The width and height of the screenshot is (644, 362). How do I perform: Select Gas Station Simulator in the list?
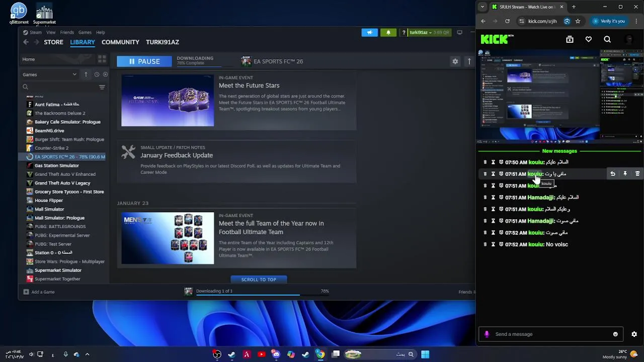click(x=57, y=165)
